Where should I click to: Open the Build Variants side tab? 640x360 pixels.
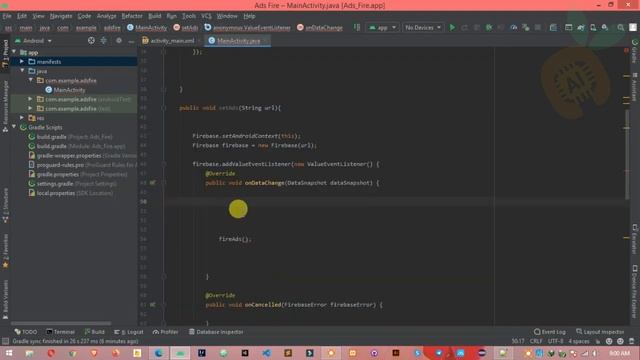[x=5, y=299]
